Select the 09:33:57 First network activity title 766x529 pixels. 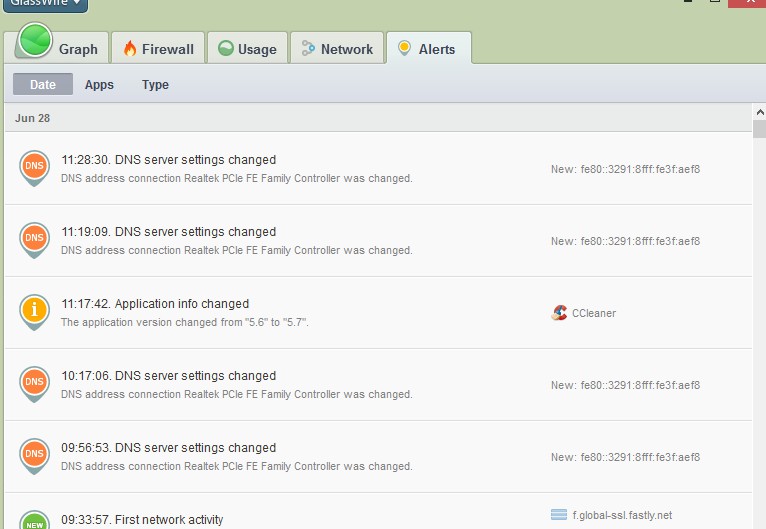tap(142, 520)
